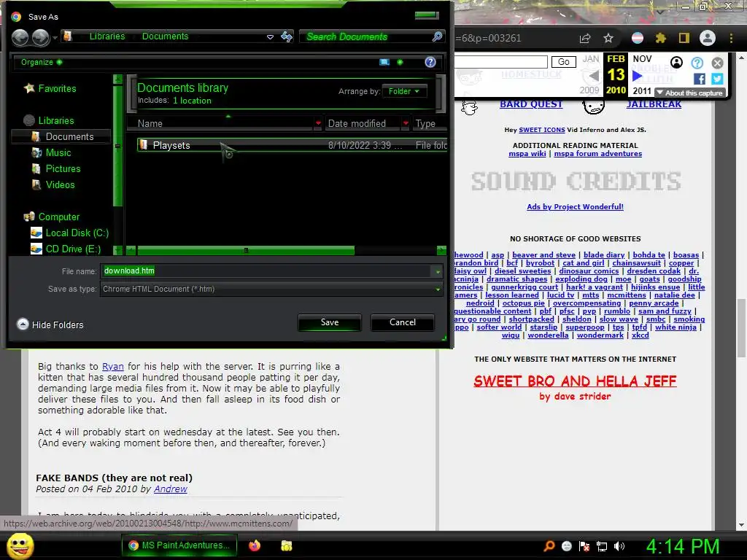Share capture on Facebook icon
This screenshot has width=747, height=560.
point(700,79)
